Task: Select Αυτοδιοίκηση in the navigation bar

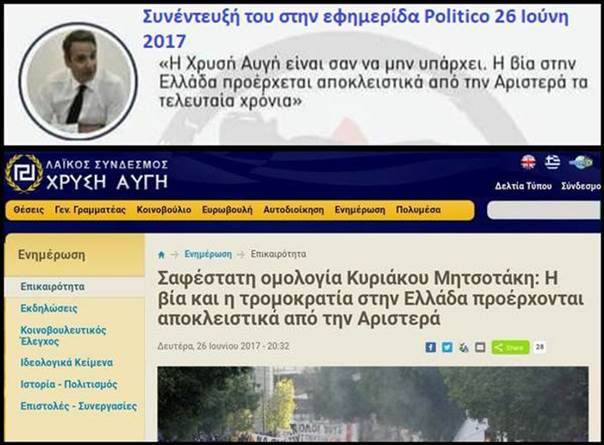Action: (x=293, y=211)
